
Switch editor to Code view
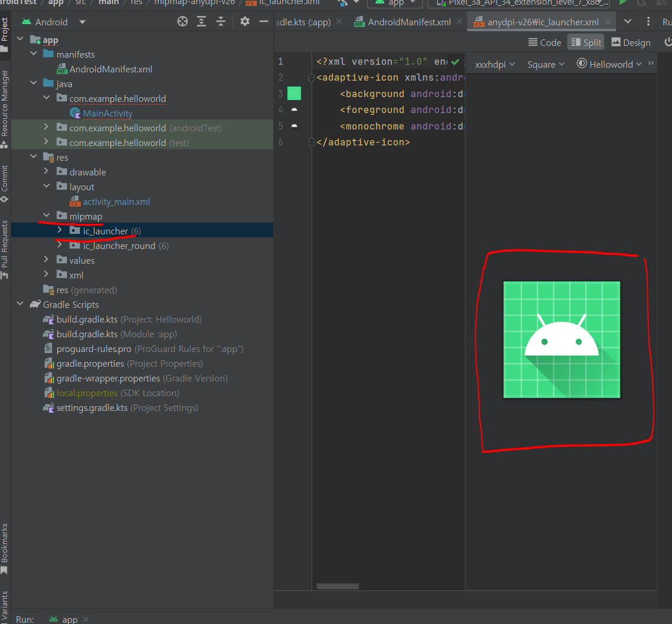click(x=545, y=42)
